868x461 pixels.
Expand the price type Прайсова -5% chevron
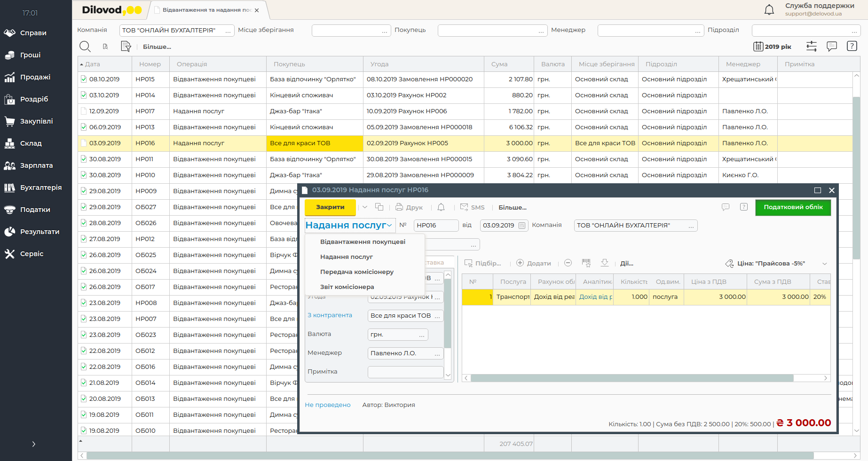click(x=824, y=264)
